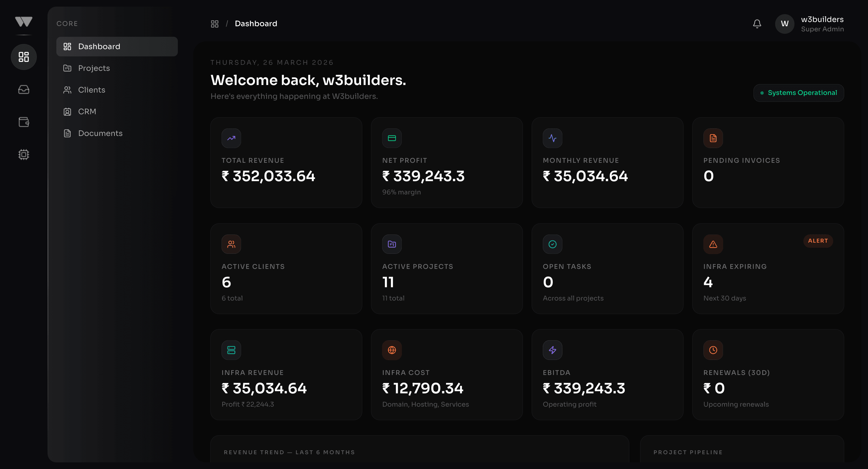Click the warning triangle on Infra Expiring card
868x469 pixels.
click(713, 244)
